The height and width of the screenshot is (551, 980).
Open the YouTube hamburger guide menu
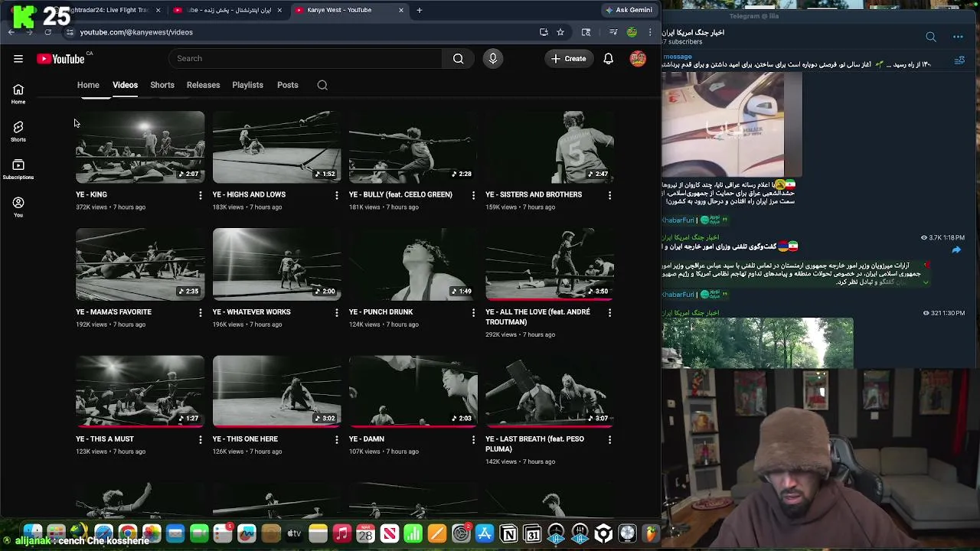(x=18, y=58)
